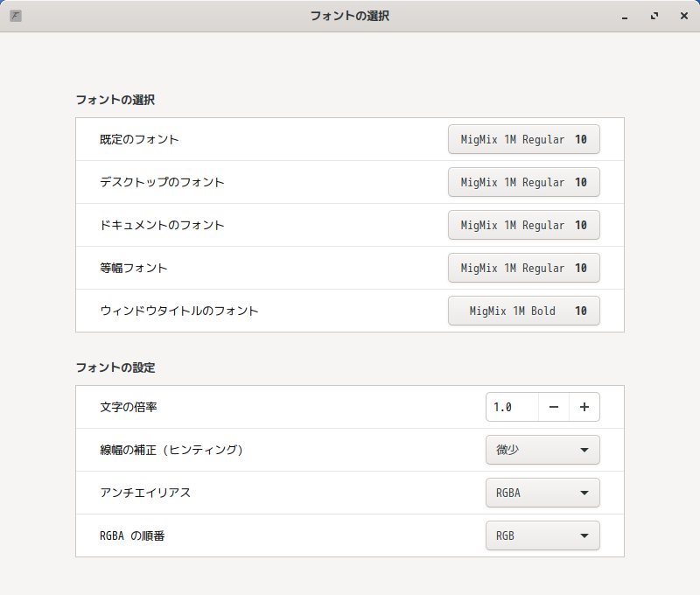Minimize the フォントの選択 window
Image resolution: width=700 pixels, height=595 pixels.
click(625, 16)
